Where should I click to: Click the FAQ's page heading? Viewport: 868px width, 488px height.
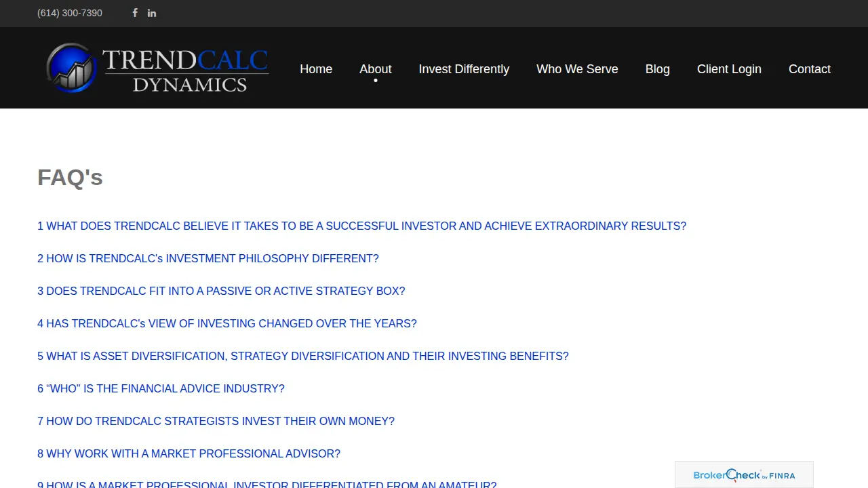tap(70, 178)
